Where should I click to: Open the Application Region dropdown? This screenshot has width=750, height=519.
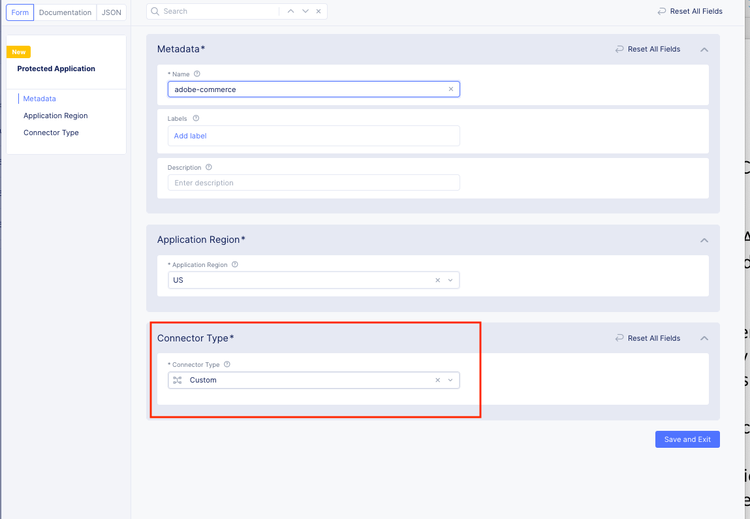coord(451,280)
